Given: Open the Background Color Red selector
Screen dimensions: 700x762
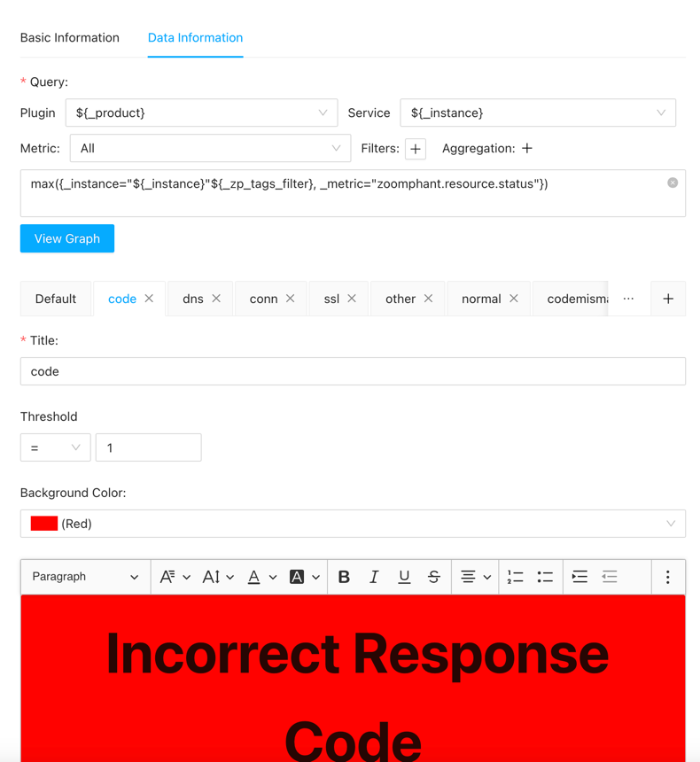Looking at the screenshot, I should click(353, 524).
